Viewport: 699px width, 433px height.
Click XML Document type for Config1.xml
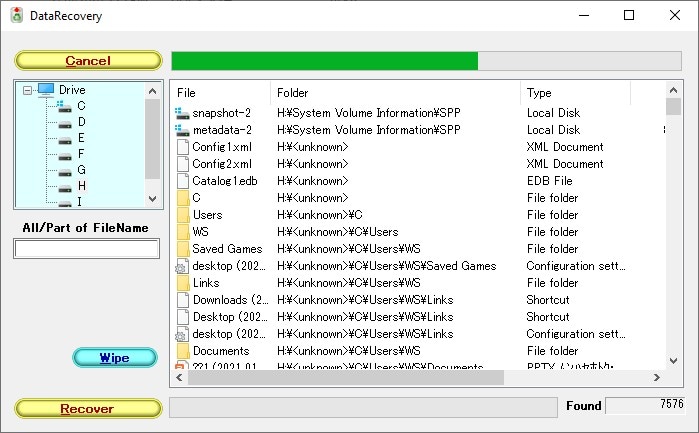(x=565, y=147)
